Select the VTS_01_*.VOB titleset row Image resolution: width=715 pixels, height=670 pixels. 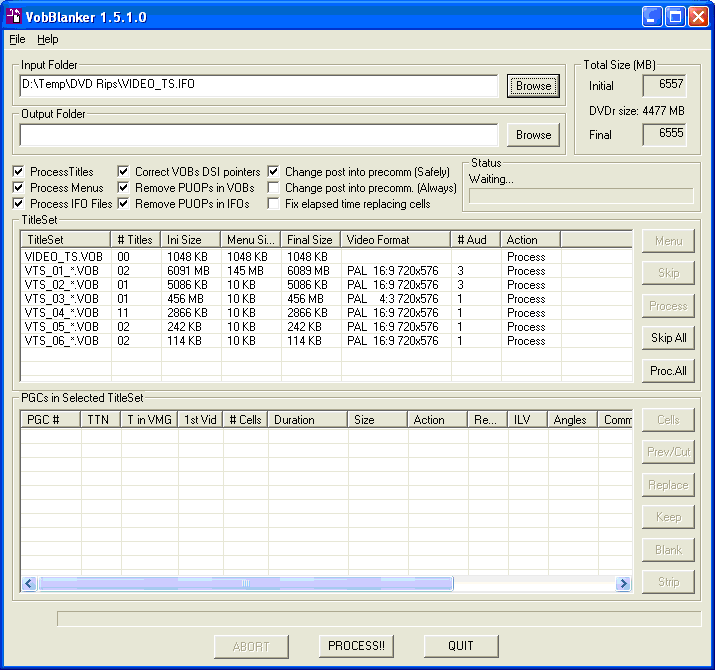click(326, 271)
